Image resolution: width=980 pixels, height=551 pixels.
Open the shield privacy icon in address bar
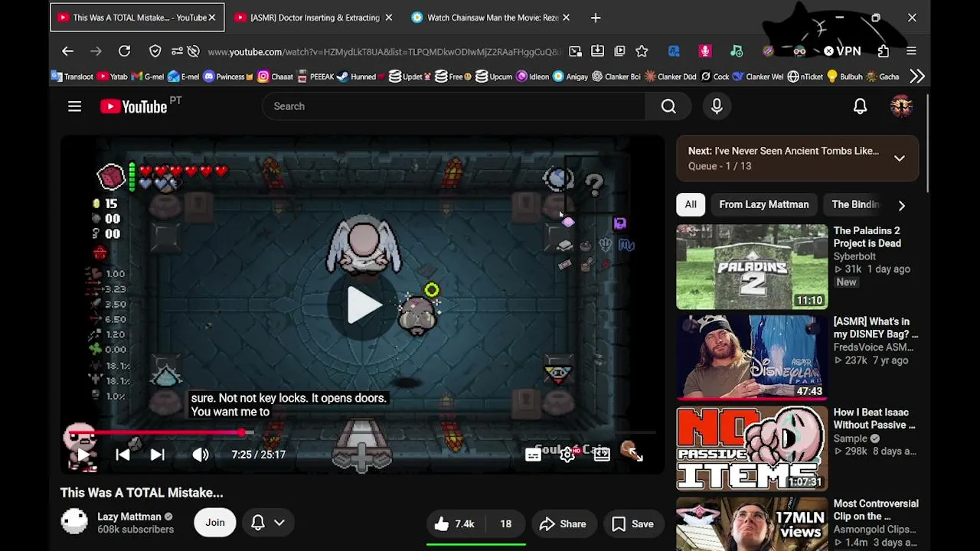pyautogui.click(x=155, y=51)
